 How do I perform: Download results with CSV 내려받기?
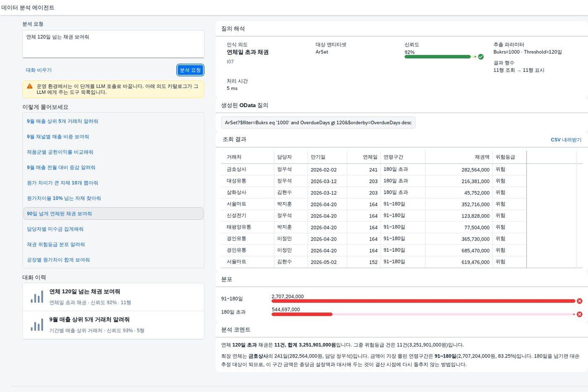click(566, 139)
